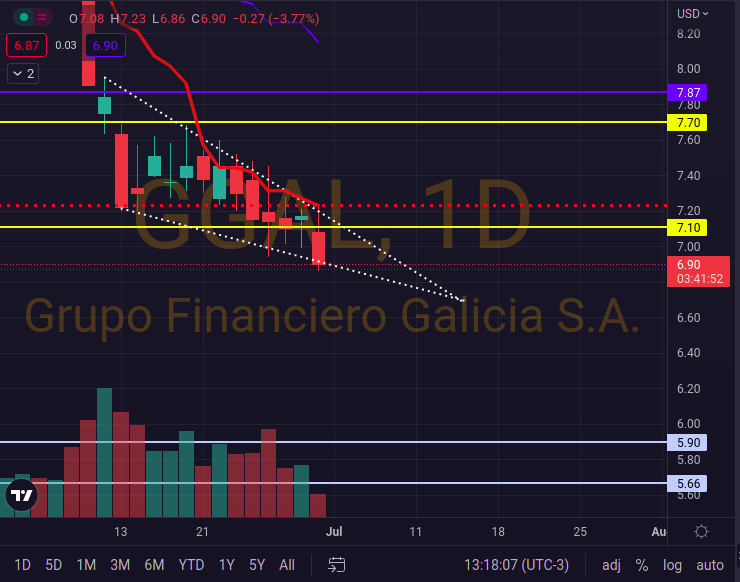Open the go-to-date calendar icon

(336, 565)
